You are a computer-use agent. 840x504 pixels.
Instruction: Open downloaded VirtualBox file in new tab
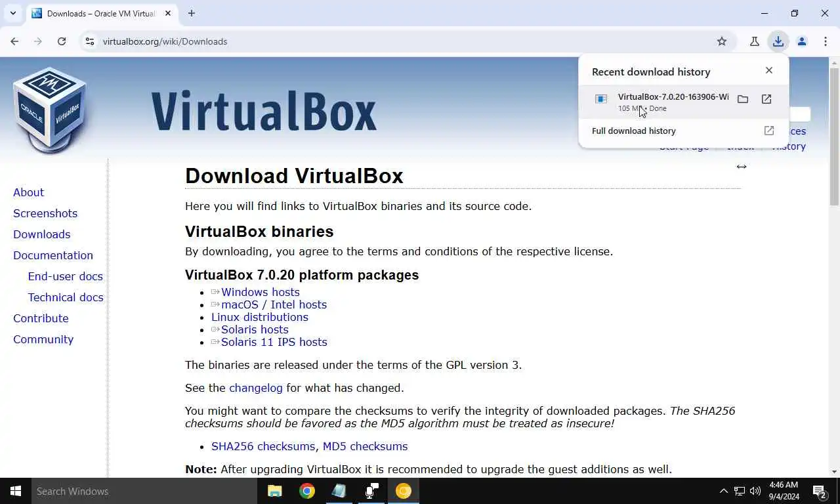tap(766, 99)
